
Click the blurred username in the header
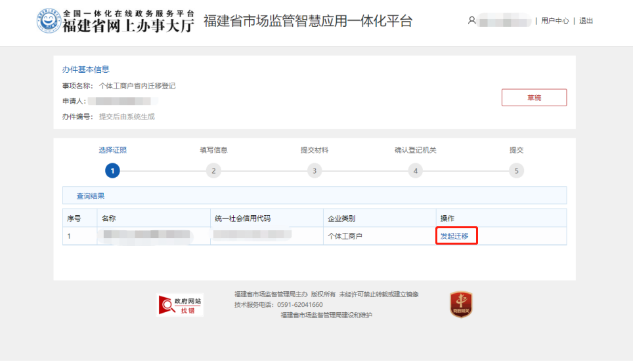(504, 22)
